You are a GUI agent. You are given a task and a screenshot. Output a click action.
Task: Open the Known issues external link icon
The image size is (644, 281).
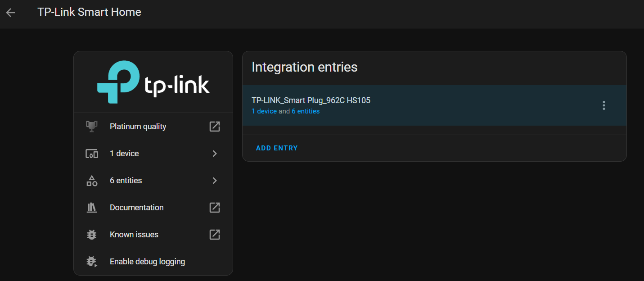(x=215, y=235)
